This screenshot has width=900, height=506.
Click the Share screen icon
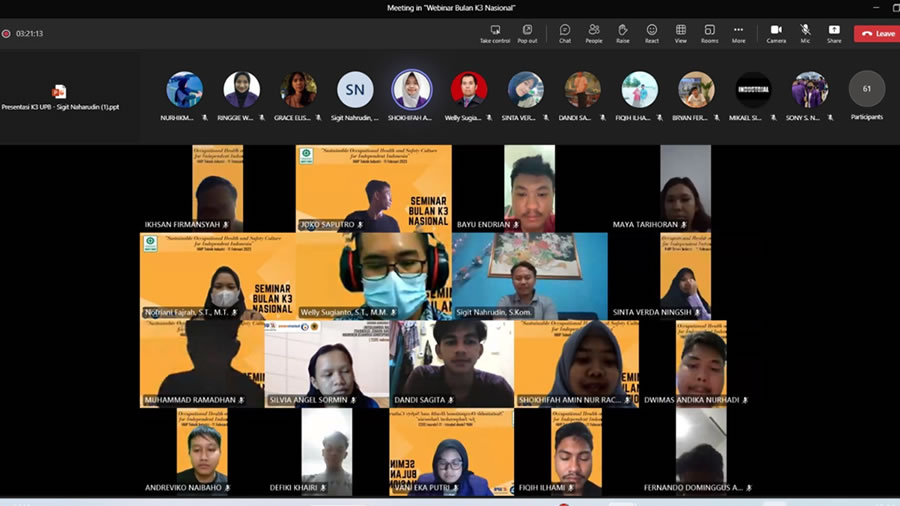point(834,33)
